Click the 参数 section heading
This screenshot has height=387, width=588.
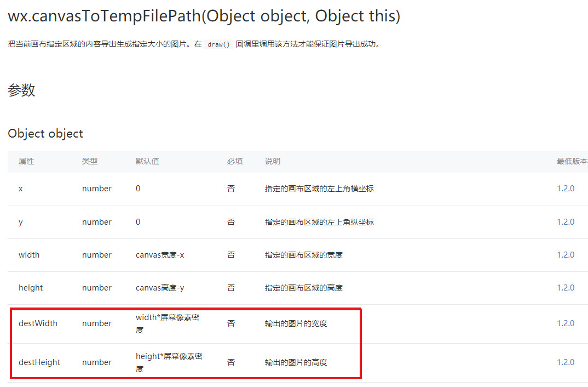point(21,90)
